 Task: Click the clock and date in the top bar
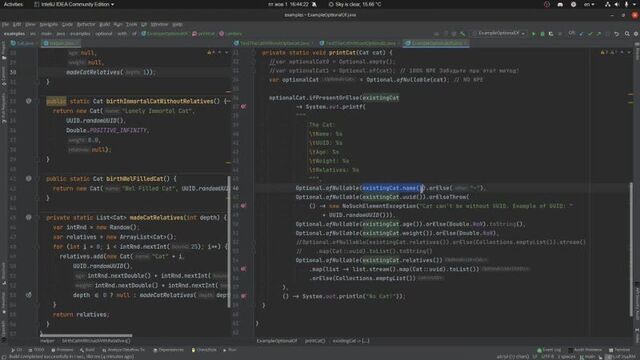coord(288,4)
